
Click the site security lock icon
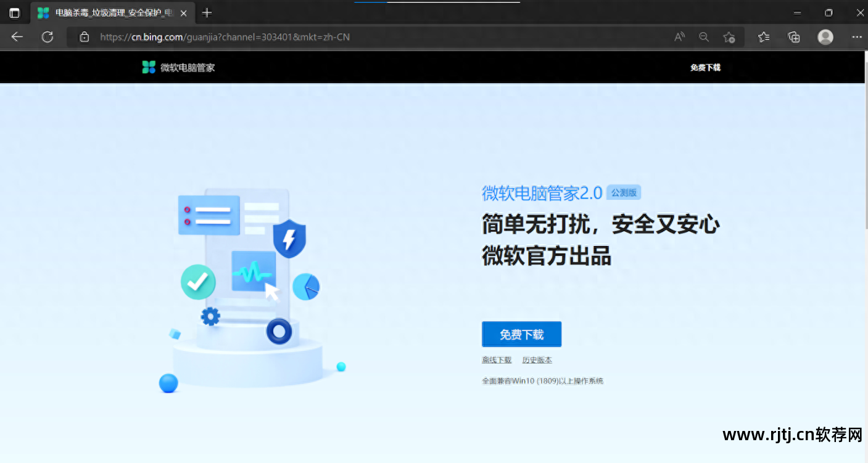click(x=84, y=37)
